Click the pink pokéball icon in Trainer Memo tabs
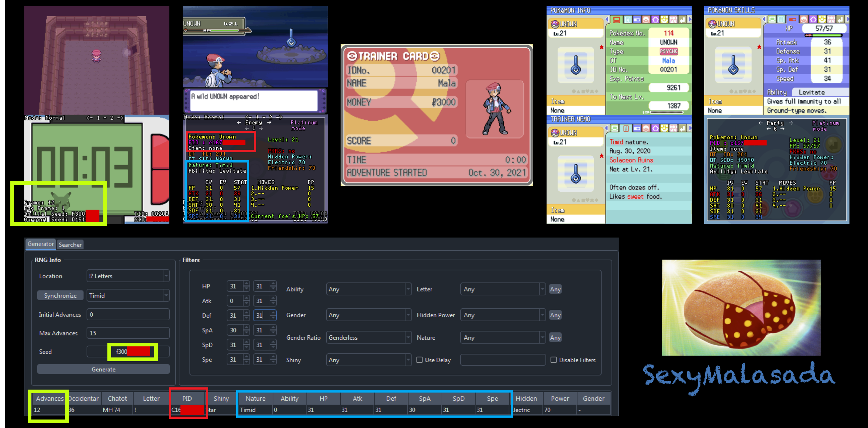The width and height of the screenshot is (868, 428). (646, 128)
